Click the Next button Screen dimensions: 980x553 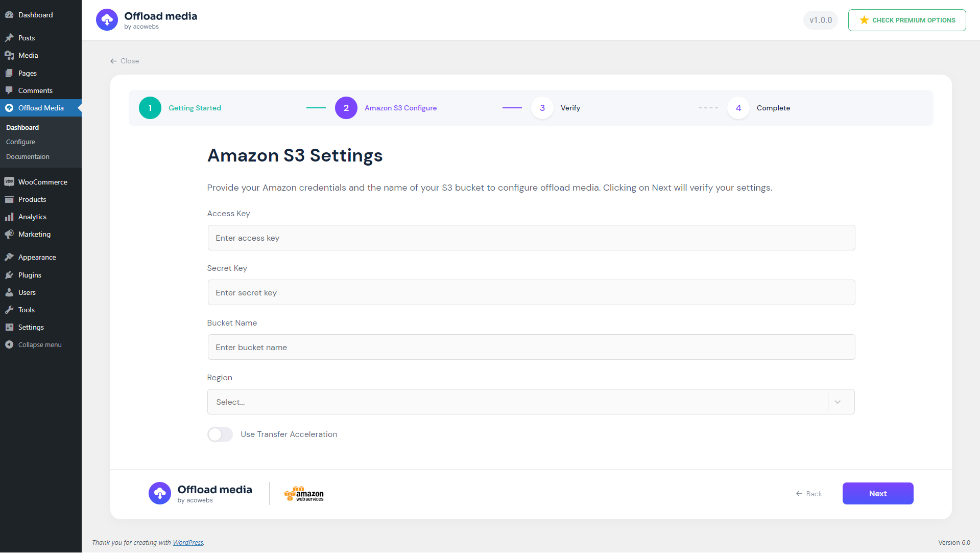[x=878, y=493]
